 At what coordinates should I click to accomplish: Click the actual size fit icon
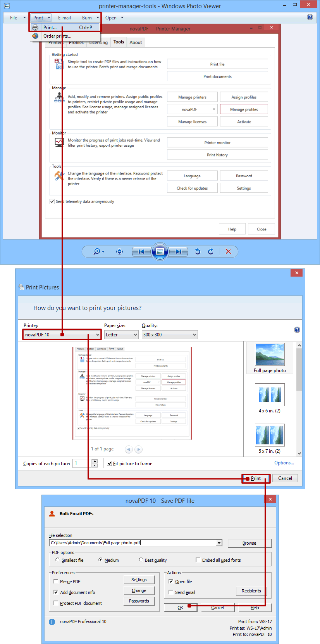click(x=120, y=251)
